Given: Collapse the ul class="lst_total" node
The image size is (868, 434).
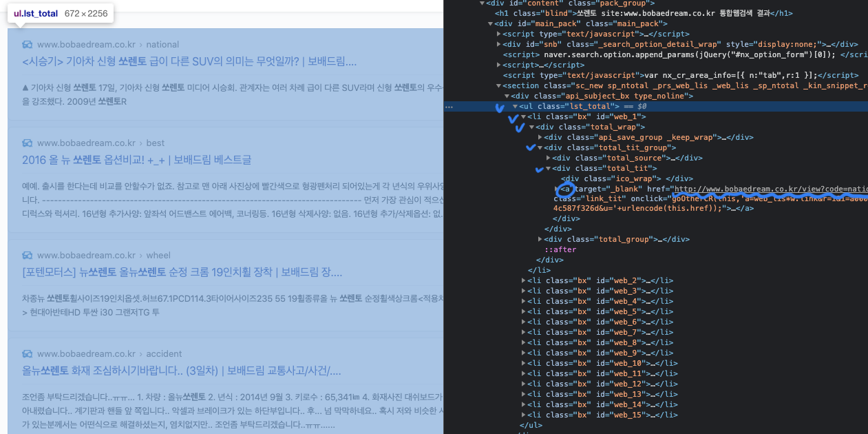Looking at the screenshot, I should click(x=515, y=107).
